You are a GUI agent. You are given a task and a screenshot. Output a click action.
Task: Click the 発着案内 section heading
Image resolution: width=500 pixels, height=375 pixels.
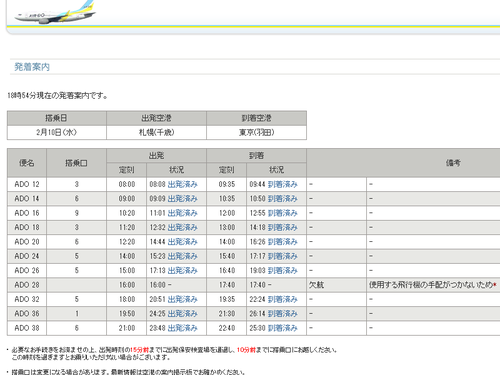tap(32, 67)
